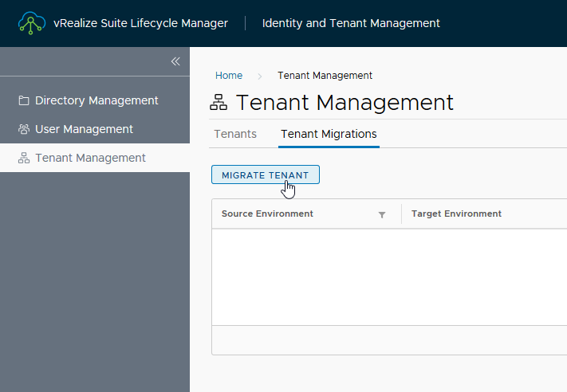Follow the Home breadcrumb link
The image size is (567, 392).
coord(229,76)
